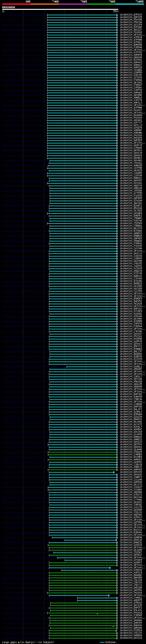
Task: Click the label UniRef100_A1DP50
Action: pyautogui.click(x=131, y=462)
